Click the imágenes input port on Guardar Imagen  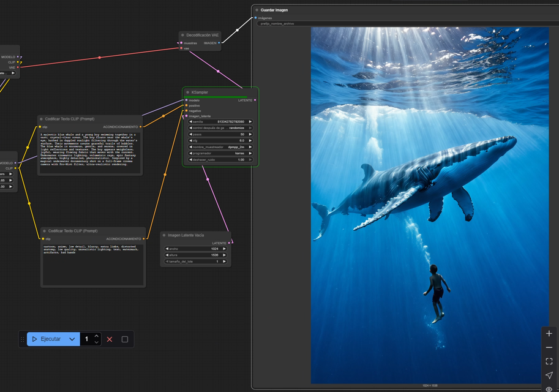pyautogui.click(x=255, y=18)
